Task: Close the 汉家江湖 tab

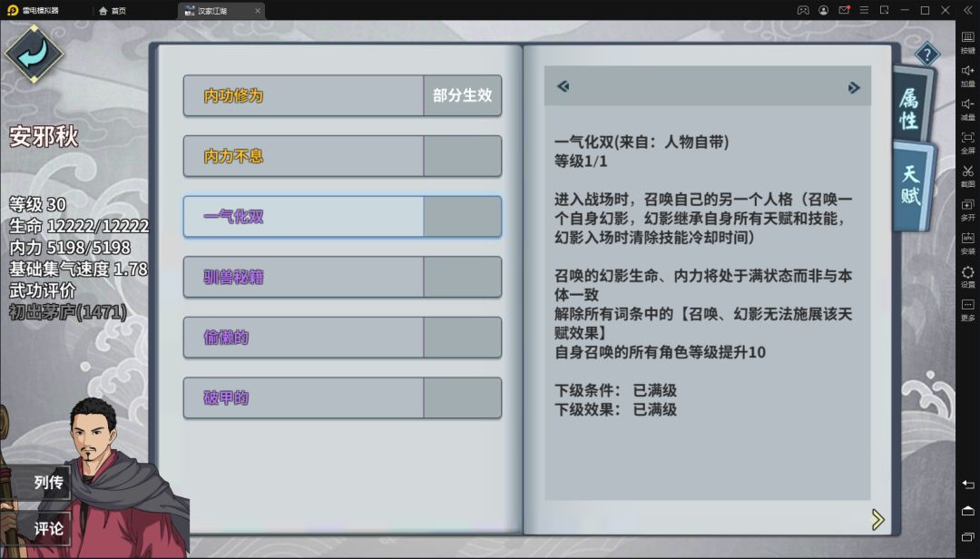Action: click(x=258, y=11)
